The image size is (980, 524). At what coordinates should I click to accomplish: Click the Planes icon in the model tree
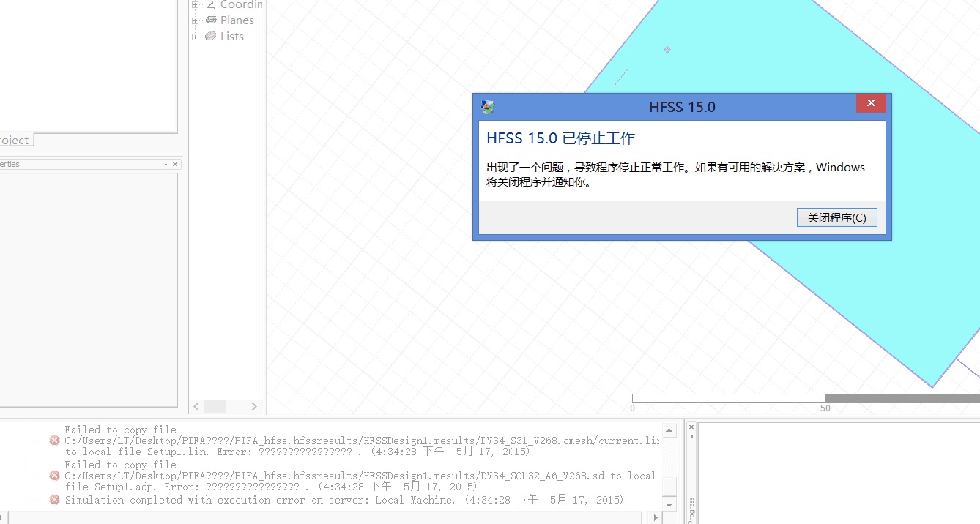click(211, 20)
